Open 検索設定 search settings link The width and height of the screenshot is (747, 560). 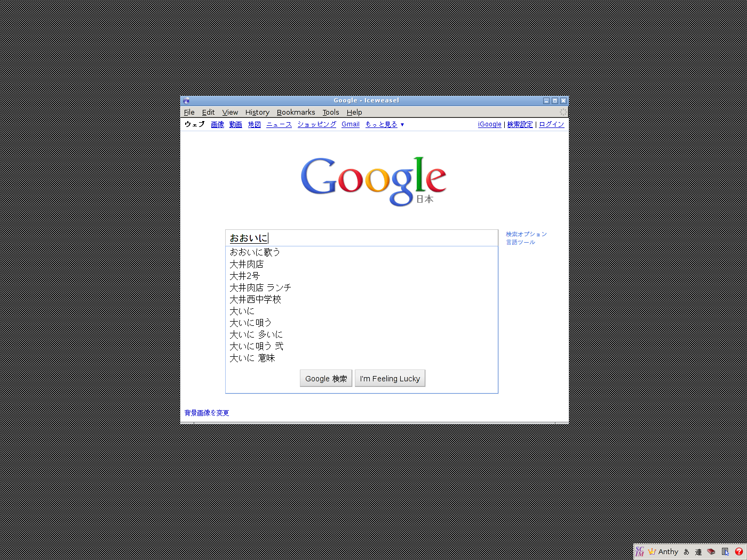[520, 124]
